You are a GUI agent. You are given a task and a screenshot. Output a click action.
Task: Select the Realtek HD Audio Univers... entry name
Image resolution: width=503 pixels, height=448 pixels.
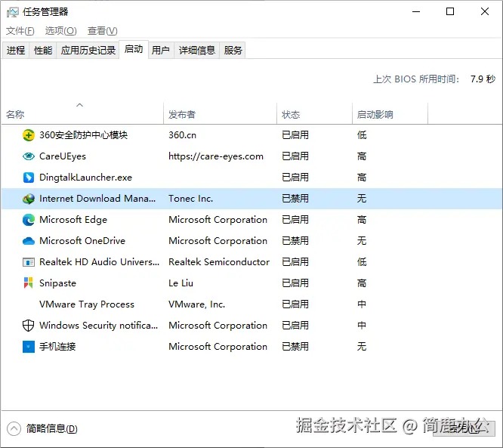(100, 262)
